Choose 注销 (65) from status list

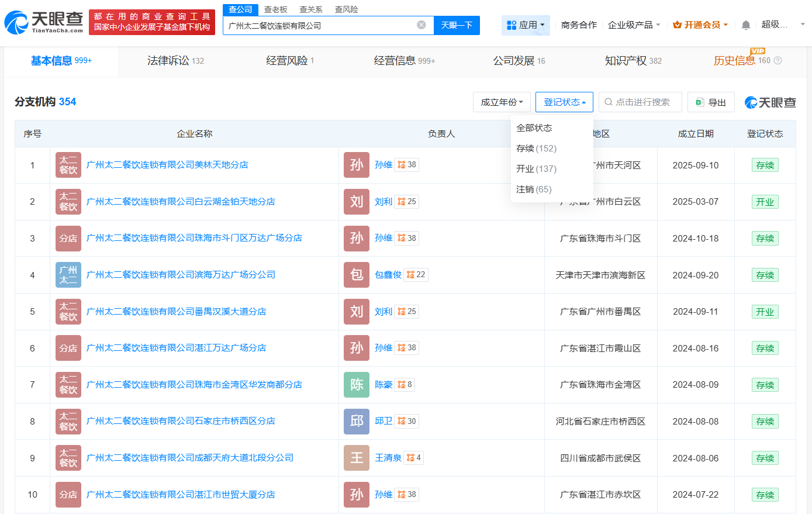coord(534,189)
